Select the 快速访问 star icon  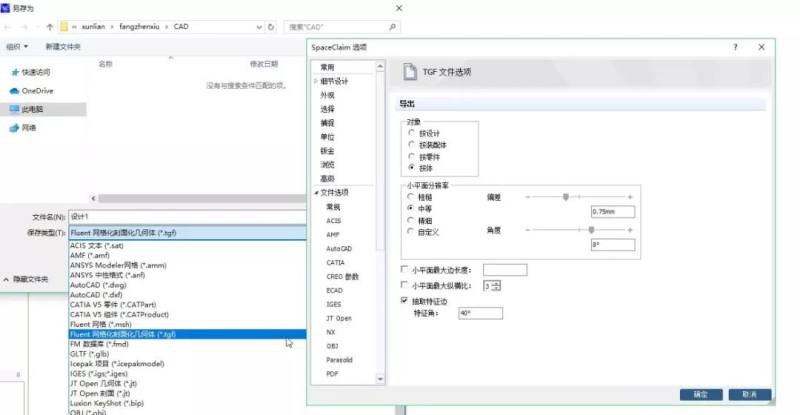tap(14, 72)
